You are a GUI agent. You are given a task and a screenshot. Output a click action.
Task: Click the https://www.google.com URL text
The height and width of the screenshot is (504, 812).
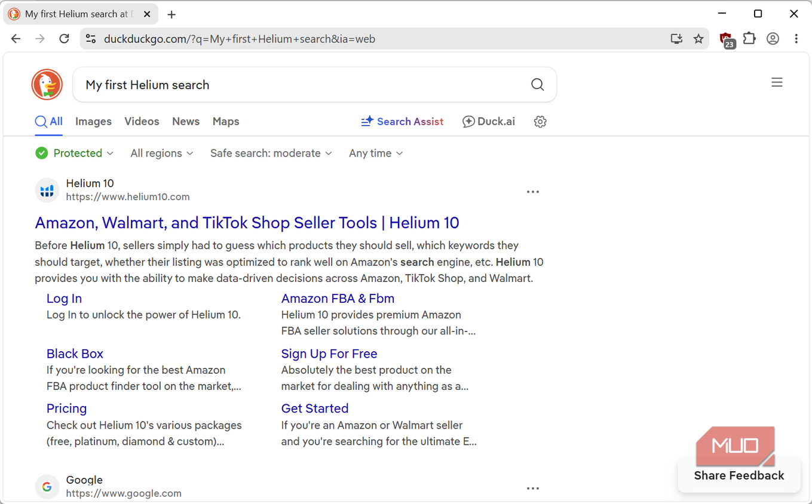pos(124,493)
